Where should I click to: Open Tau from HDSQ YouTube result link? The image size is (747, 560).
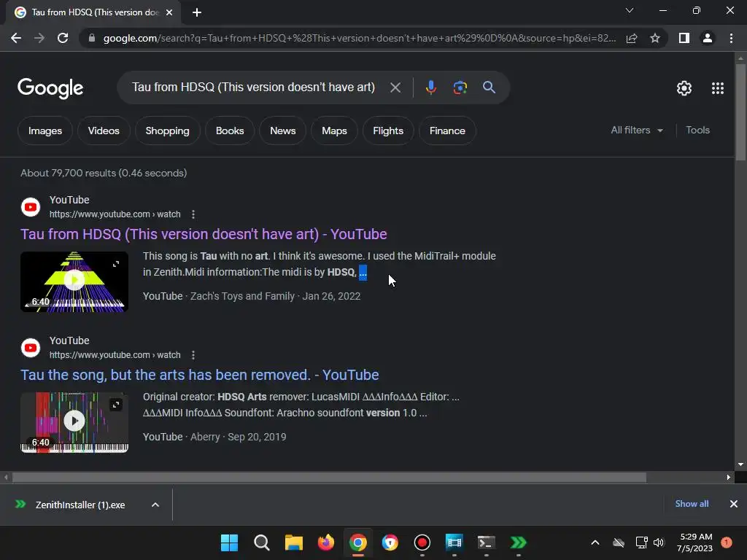(x=204, y=234)
